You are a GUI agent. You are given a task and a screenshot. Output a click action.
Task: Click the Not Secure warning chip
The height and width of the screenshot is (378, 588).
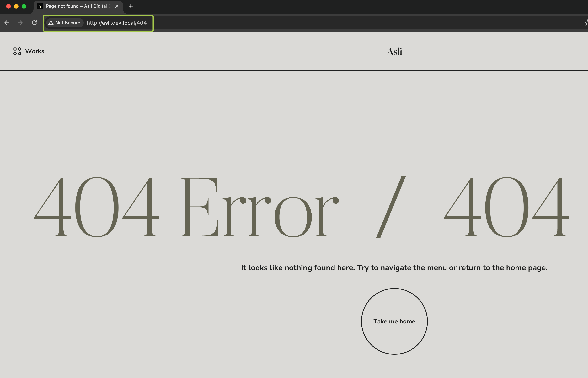click(x=65, y=23)
